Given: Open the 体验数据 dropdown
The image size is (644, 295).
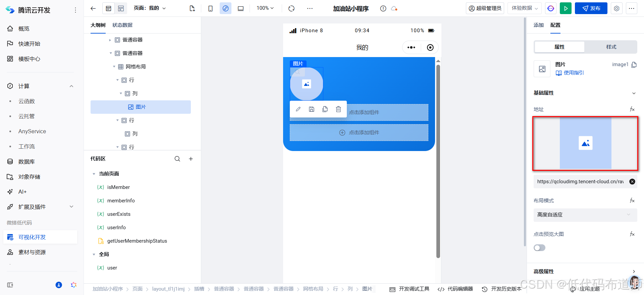Looking at the screenshot, I should pos(525,8).
